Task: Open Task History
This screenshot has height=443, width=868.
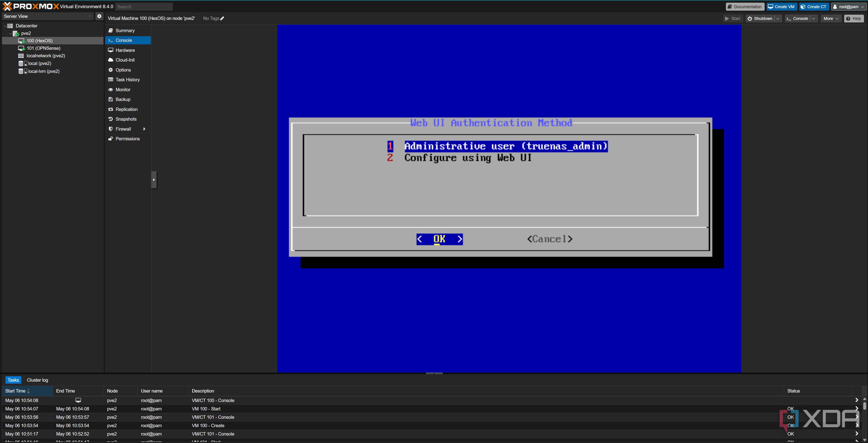Action: click(x=128, y=79)
